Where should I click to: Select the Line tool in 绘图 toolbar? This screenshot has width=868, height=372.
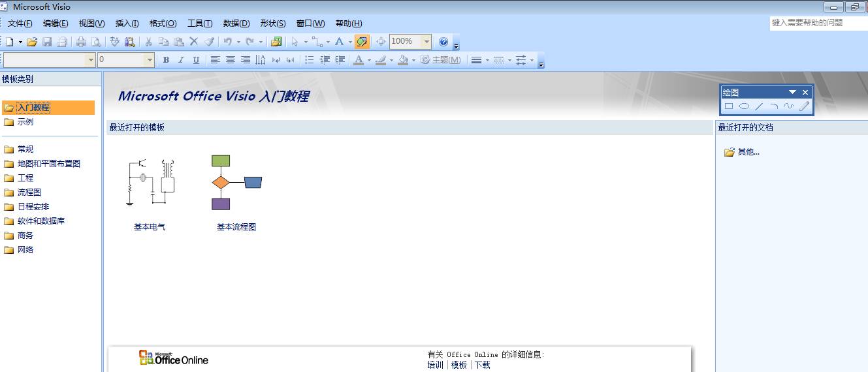759,106
